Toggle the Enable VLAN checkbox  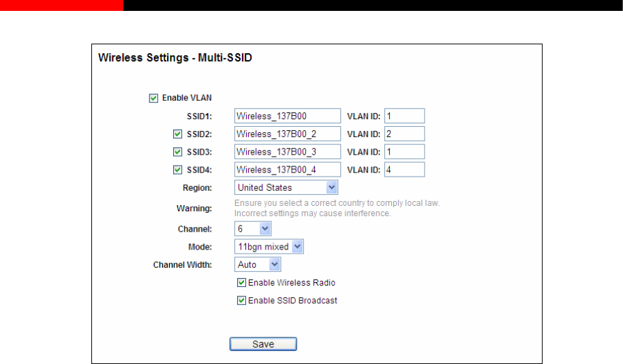click(x=153, y=98)
